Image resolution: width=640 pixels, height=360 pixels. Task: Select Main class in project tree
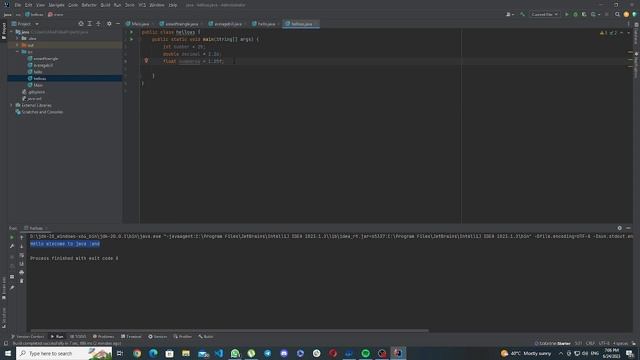pos(35,85)
